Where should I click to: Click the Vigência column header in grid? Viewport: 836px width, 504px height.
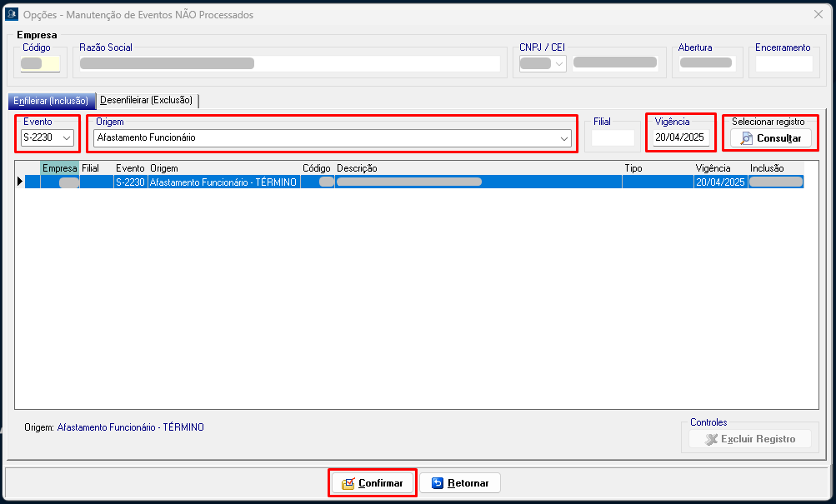713,168
